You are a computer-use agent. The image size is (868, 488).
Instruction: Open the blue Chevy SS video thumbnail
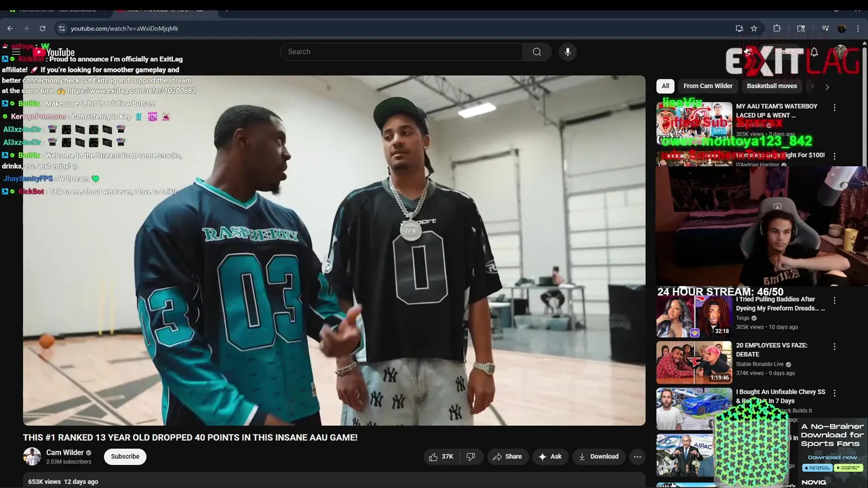(x=694, y=408)
